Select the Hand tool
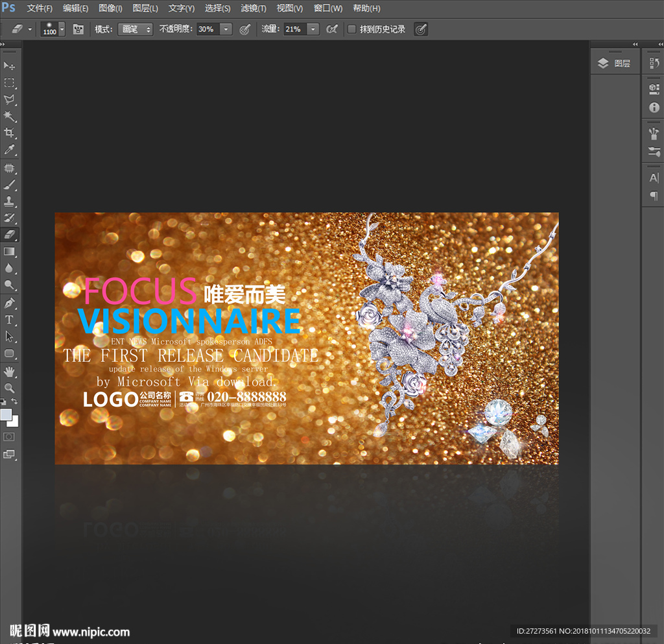The image size is (664, 644). 9,371
